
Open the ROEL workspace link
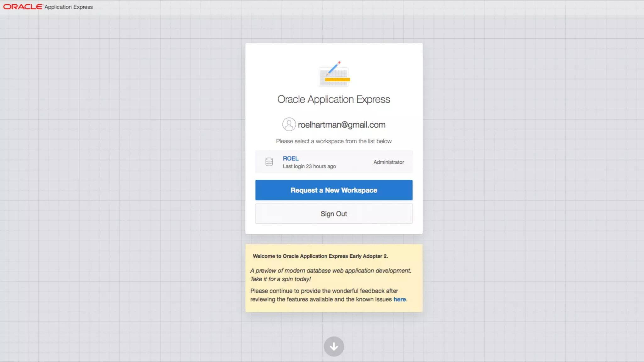point(291,158)
